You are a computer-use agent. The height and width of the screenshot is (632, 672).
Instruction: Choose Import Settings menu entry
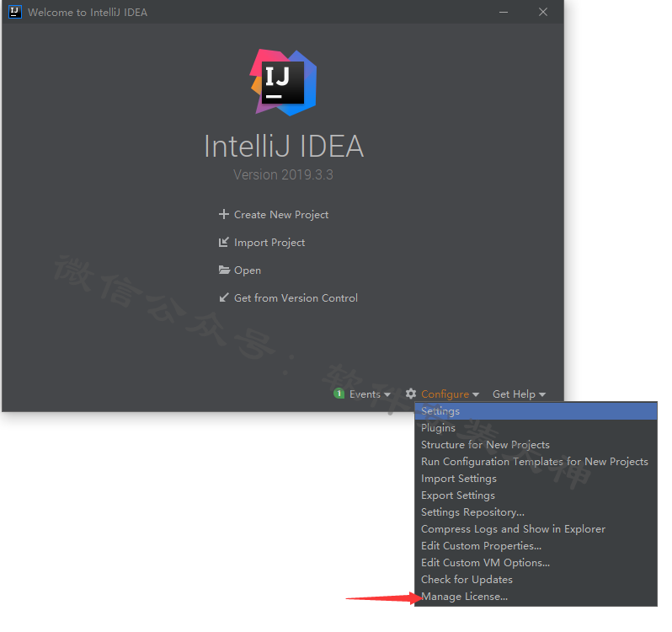(x=536, y=479)
